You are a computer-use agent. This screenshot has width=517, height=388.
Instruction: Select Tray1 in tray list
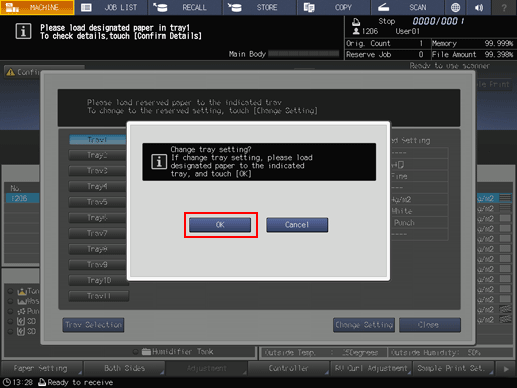[x=97, y=140]
